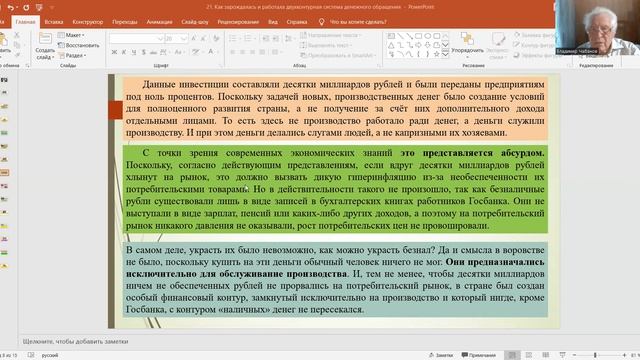The height and width of the screenshot is (360, 640).
Task: Click the Cut scissors icon
Action: pos(17,36)
